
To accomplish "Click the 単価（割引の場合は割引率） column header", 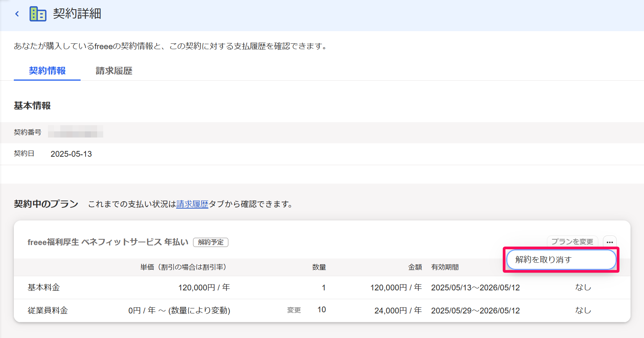I will pos(185,267).
